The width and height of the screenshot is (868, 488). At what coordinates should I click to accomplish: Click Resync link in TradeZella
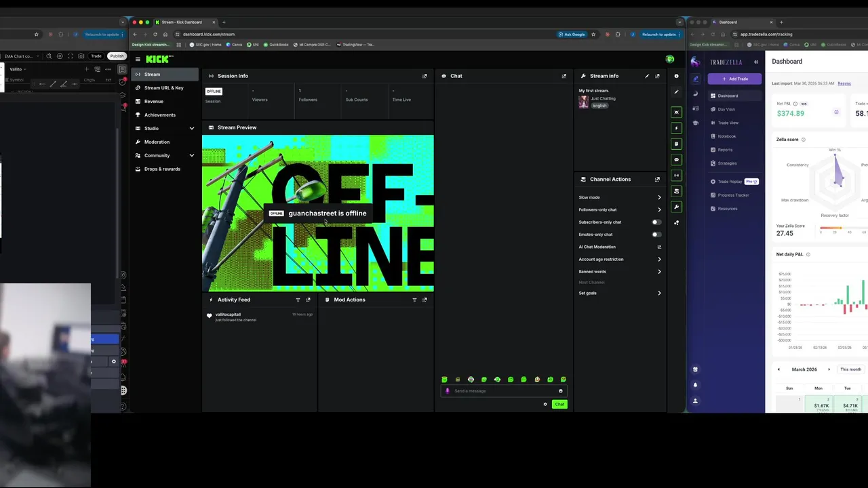click(844, 83)
